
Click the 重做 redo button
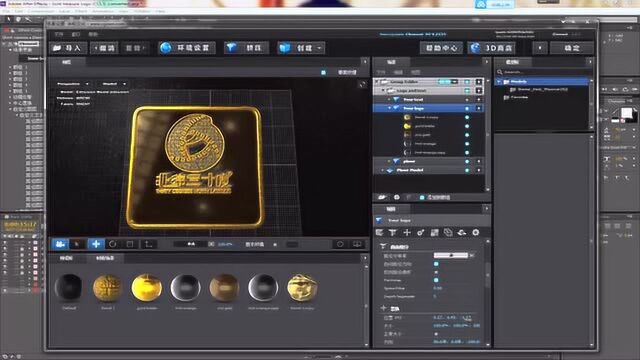pos(136,48)
